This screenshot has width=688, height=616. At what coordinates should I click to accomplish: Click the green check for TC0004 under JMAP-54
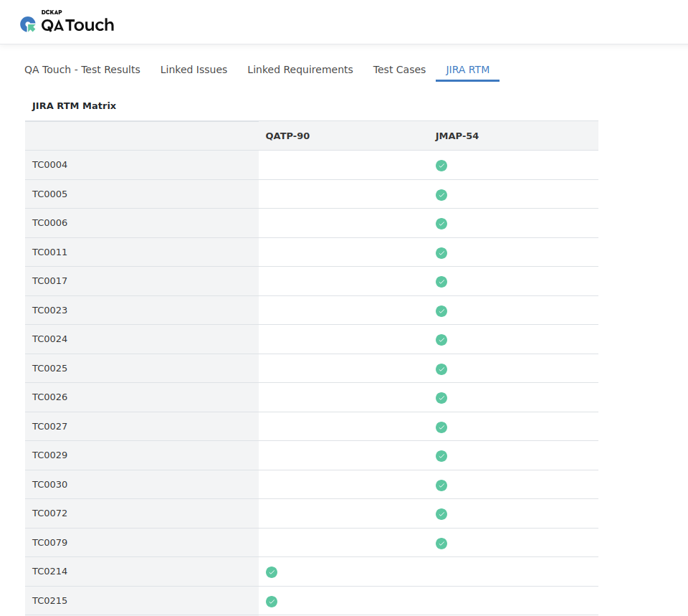click(441, 165)
